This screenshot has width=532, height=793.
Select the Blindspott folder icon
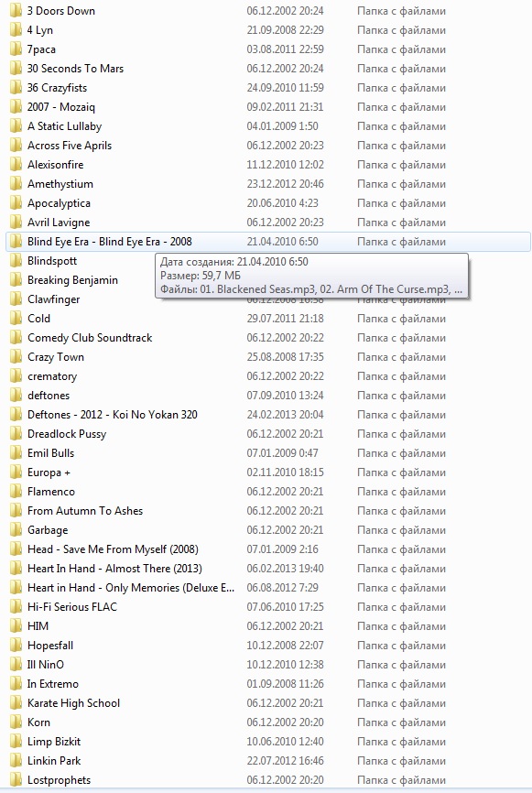pyautogui.click(x=16, y=260)
